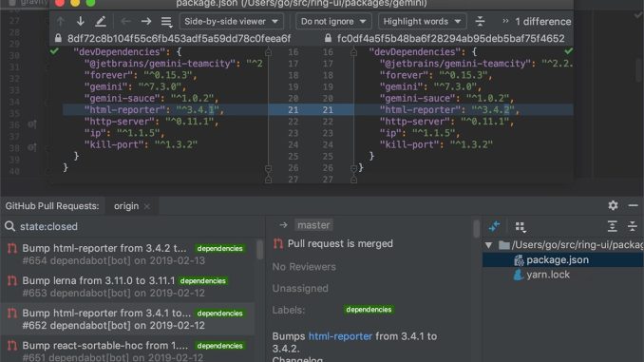644x362 pixels.
Task: Select pull request #652 html-reporter 3.4.1
Action: (127, 319)
